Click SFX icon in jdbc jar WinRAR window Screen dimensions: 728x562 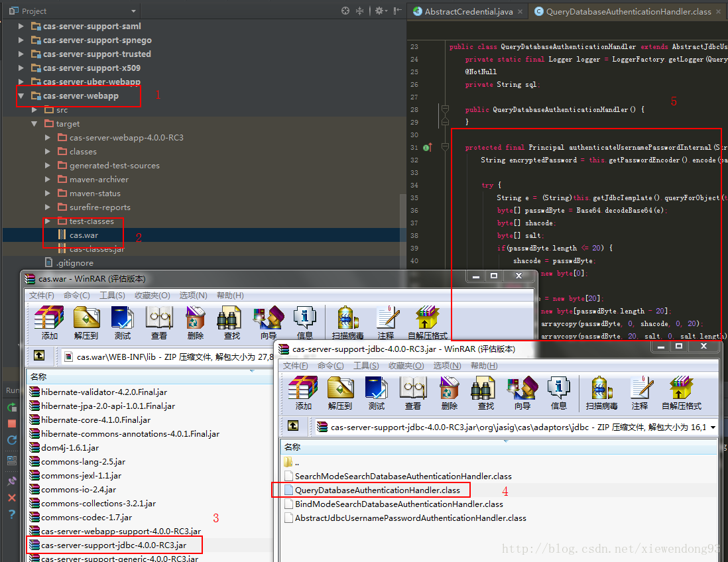tap(681, 388)
